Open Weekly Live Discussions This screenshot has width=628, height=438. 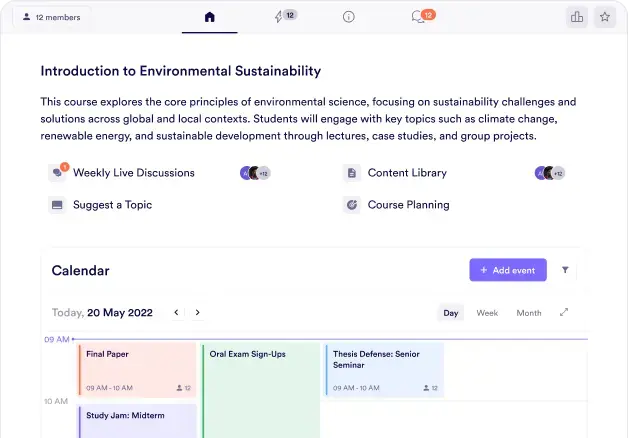click(x=133, y=173)
